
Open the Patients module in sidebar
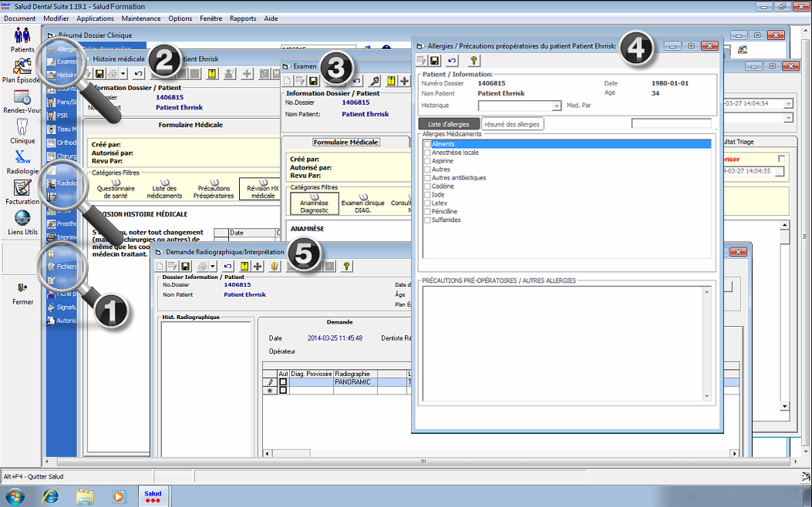(x=22, y=40)
